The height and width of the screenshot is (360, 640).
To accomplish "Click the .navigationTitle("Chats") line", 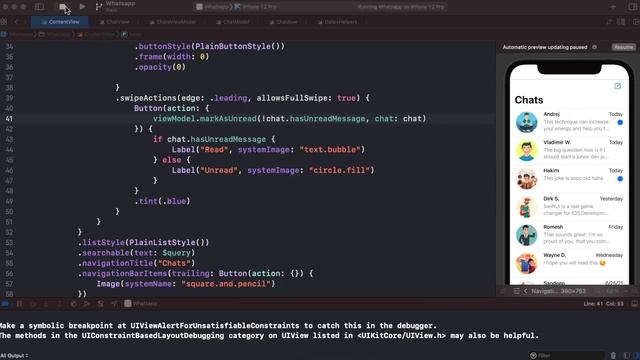I will point(136,263).
